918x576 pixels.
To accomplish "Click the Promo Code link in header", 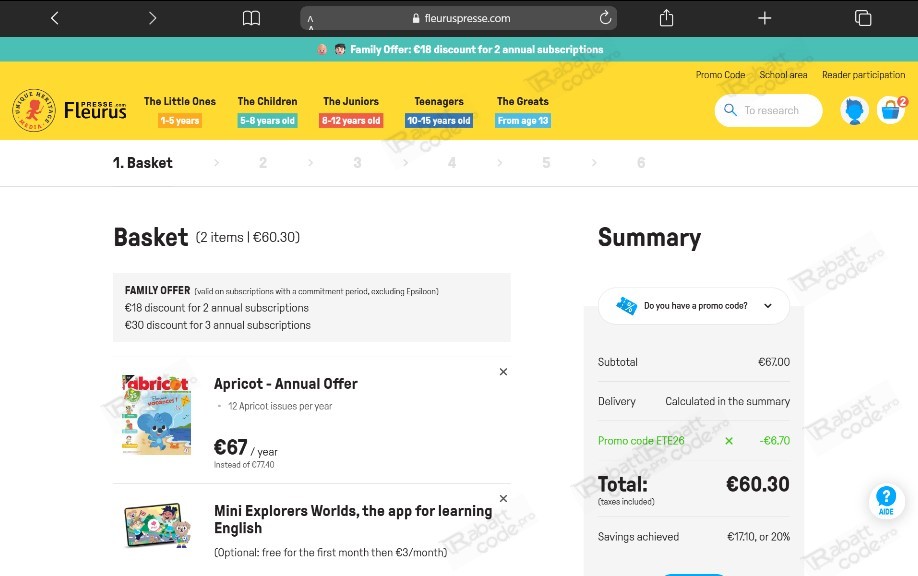I will coord(720,74).
